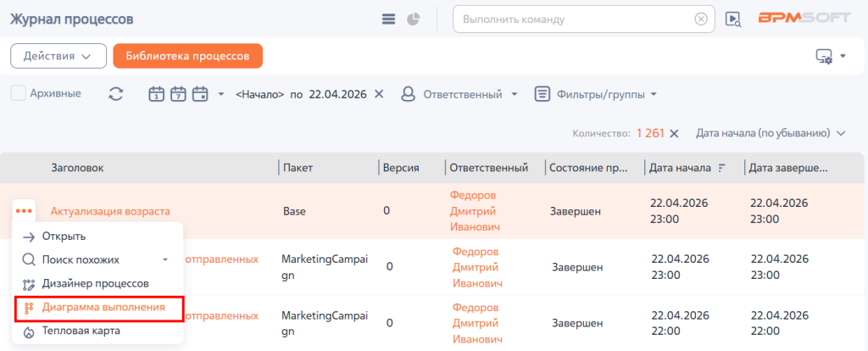The image size is (868, 351).
Task: Filter by today calendar icon
Action: [x=157, y=94]
